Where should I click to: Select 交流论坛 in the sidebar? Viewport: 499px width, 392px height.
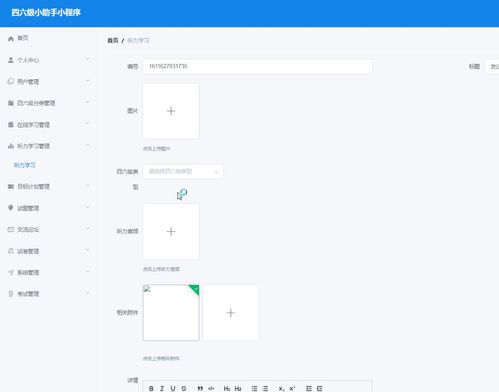pos(49,229)
